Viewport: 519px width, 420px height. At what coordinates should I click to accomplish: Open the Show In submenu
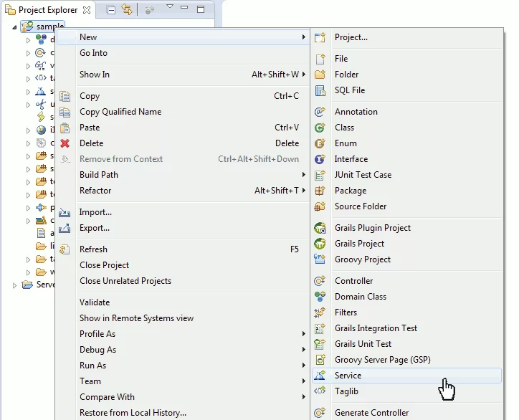(x=183, y=75)
